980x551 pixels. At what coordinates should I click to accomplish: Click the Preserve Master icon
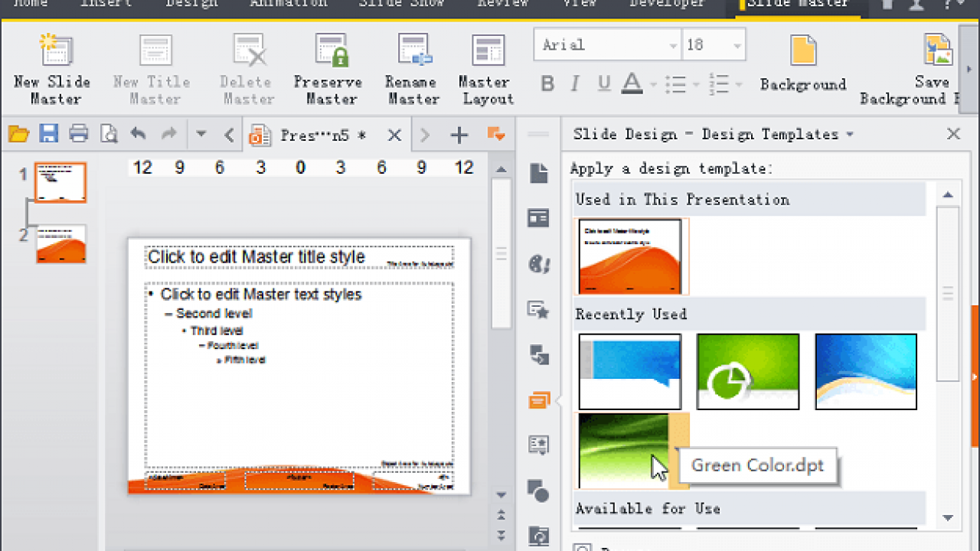[x=332, y=50]
